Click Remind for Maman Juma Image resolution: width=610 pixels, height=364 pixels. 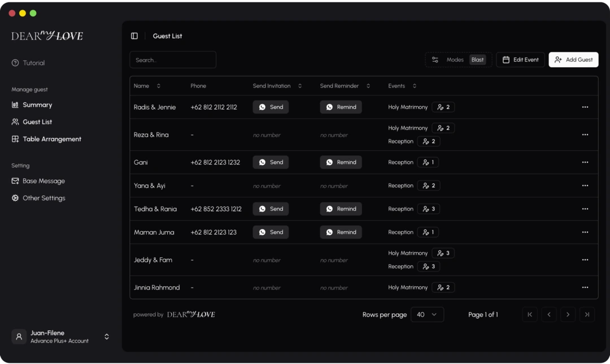[x=341, y=232]
